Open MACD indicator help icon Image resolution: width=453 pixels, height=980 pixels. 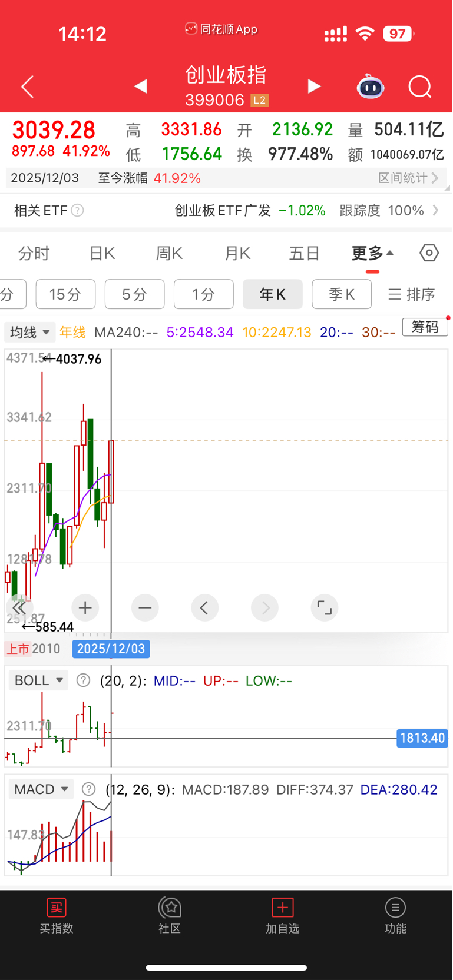pos(88,789)
